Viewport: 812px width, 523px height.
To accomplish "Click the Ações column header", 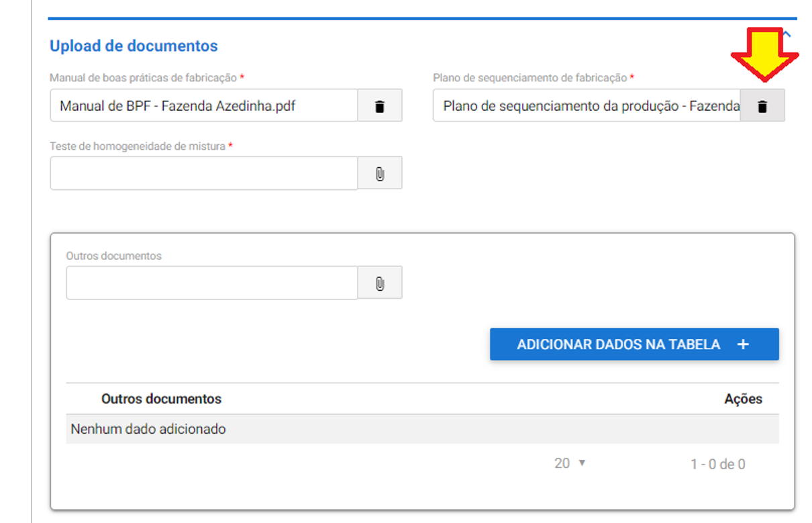I will pyautogui.click(x=743, y=399).
